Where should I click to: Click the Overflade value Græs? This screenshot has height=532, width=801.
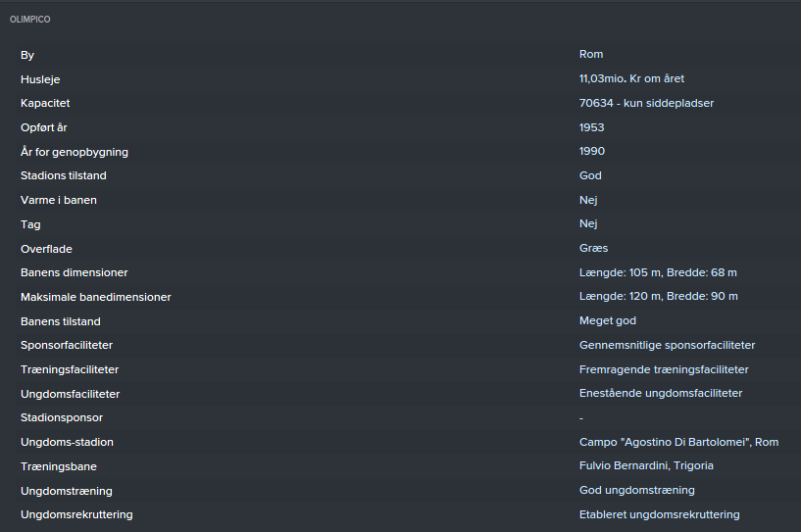[x=594, y=249]
